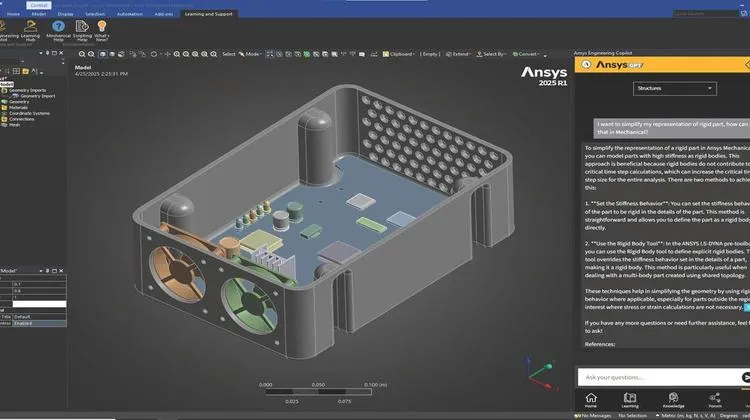Screen dimensions: 750x420
Task: Open the Structures dropdown in copilot
Action: 674,88
